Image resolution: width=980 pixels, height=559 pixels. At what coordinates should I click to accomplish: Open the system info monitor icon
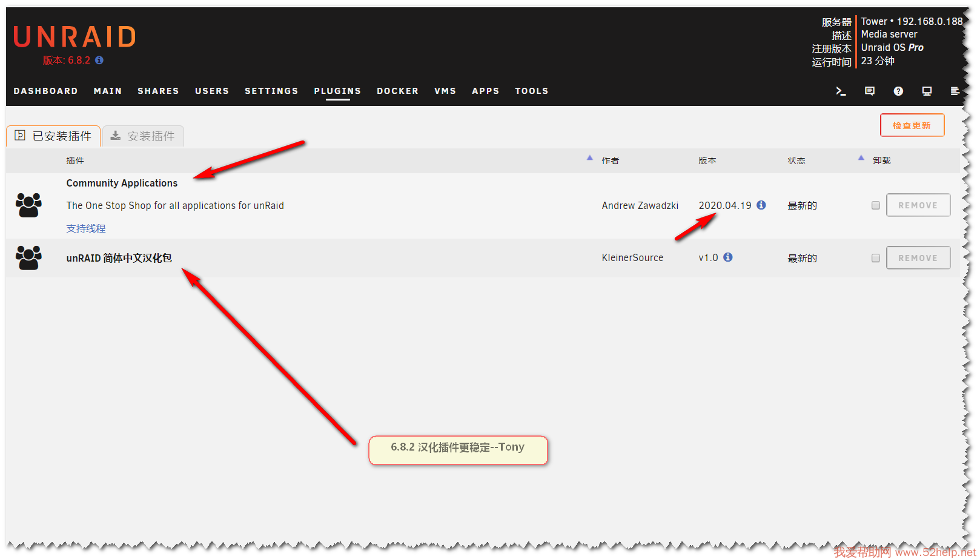point(927,91)
